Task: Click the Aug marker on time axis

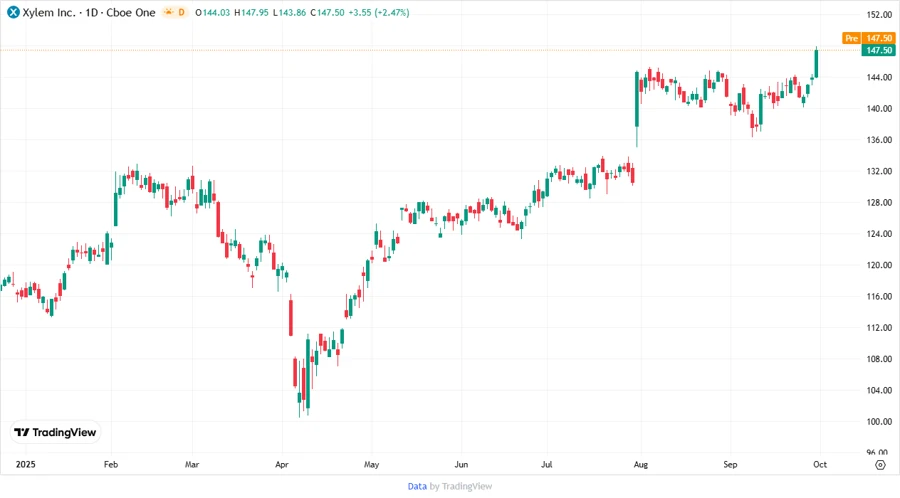Action: tap(641, 465)
